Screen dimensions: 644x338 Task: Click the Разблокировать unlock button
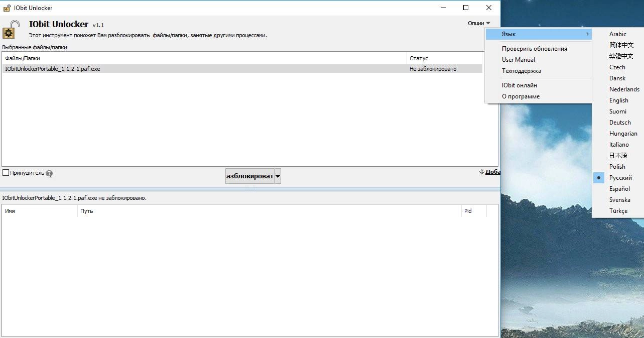click(250, 176)
